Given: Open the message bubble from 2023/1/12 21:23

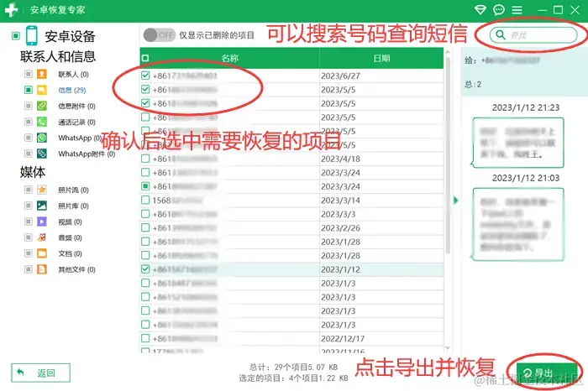Looking at the screenshot, I should (518, 143).
